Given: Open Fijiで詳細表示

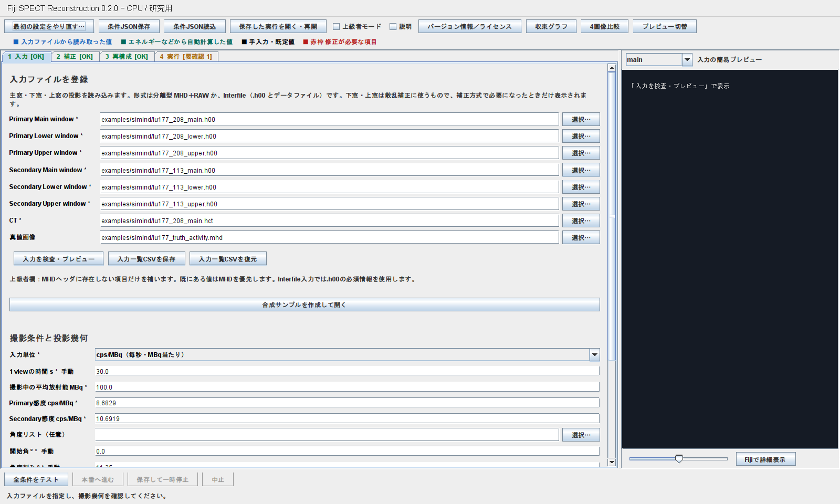Looking at the screenshot, I should (x=765, y=459).
